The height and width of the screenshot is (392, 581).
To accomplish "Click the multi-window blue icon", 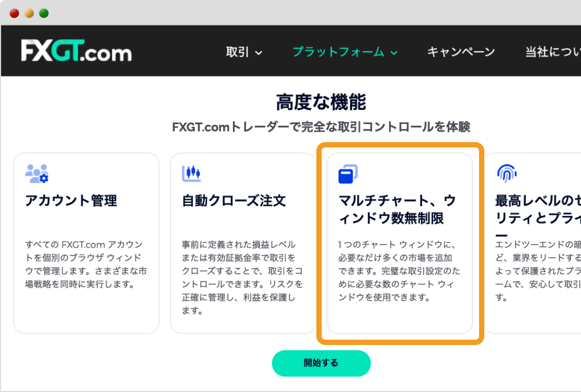I will [x=348, y=174].
